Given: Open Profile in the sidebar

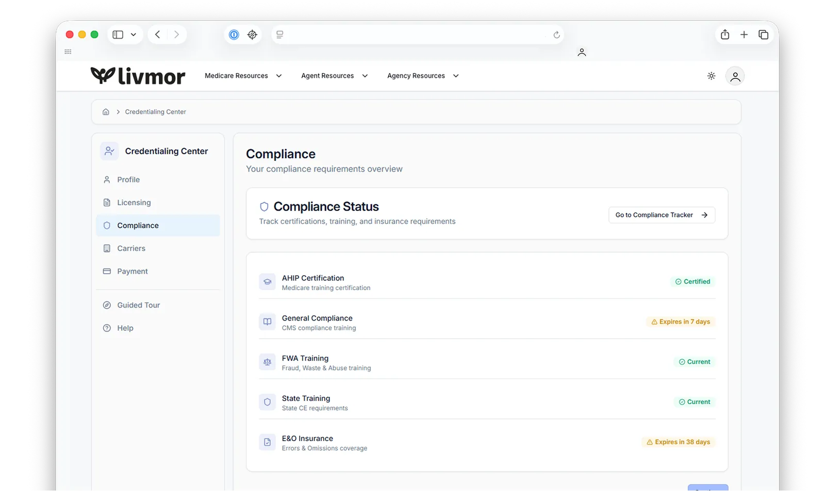Looking at the screenshot, I should pyautogui.click(x=158, y=180).
